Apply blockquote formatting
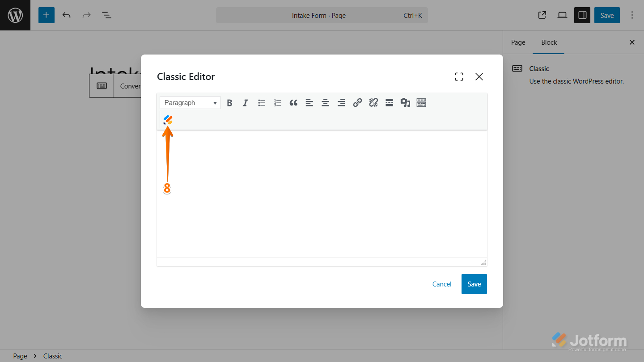This screenshot has height=362, width=644. tap(293, 102)
